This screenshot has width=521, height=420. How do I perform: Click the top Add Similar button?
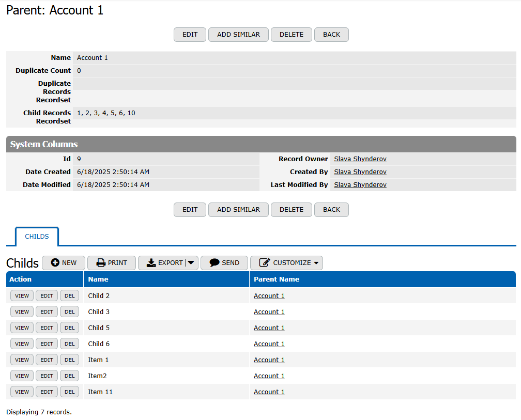click(238, 35)
